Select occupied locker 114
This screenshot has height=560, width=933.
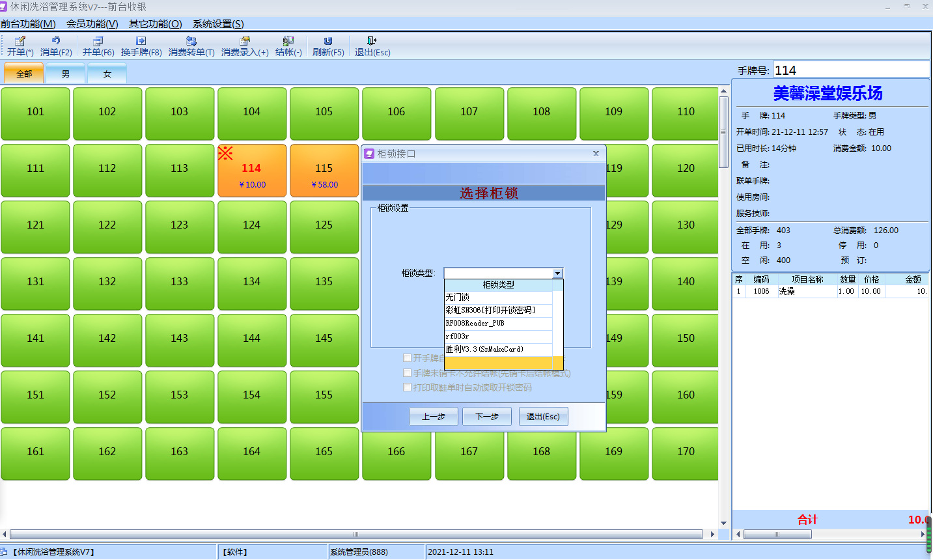pyautogui.click(x=252, y=171)
